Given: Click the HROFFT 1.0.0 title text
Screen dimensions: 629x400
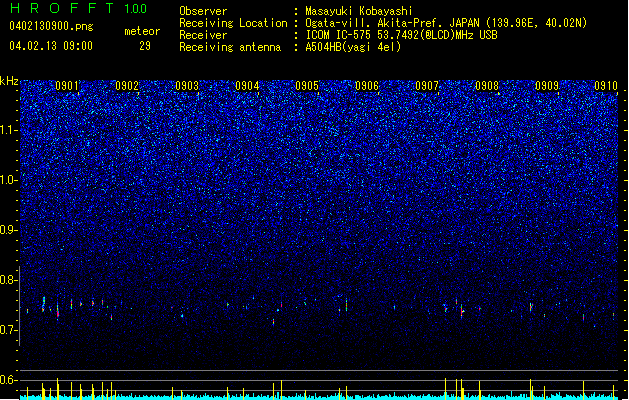Looking at the screenshot, I should click(79, 8).
